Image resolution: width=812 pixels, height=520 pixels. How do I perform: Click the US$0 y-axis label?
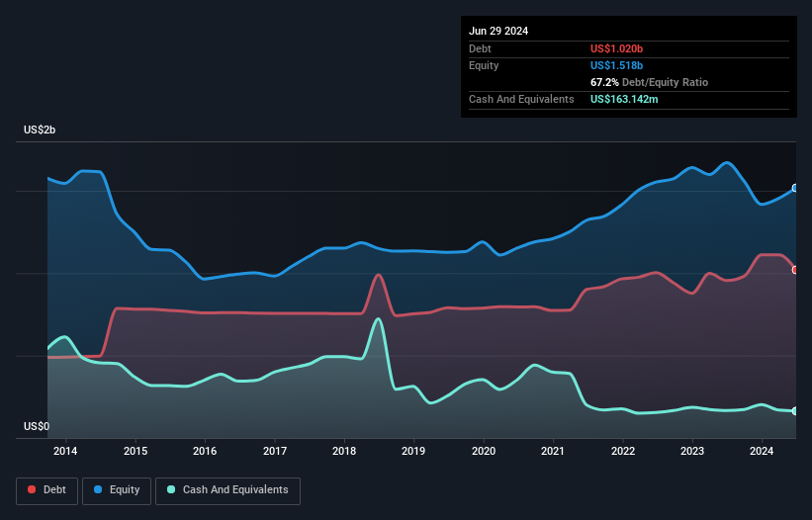tap(37, 426)
